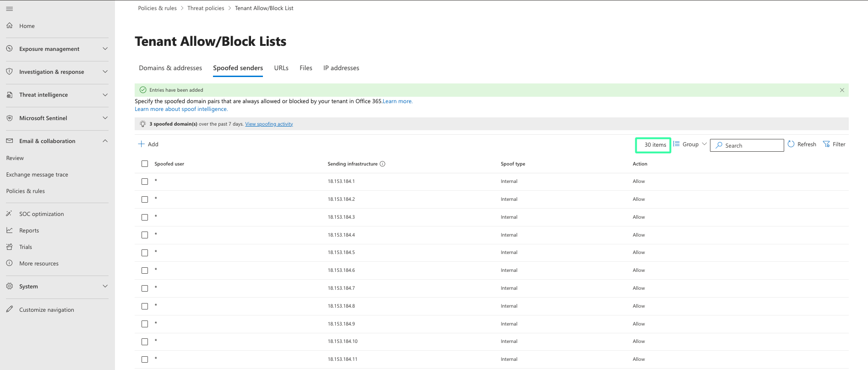Toggle the select-all checkbox in header
The image size is (868, 370).
145,164
